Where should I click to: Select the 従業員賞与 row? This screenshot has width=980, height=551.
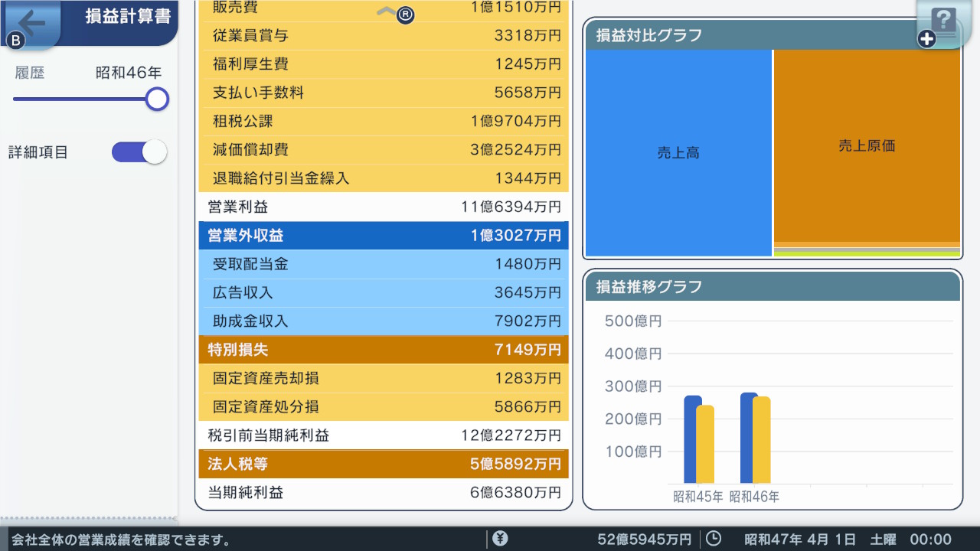coord(384,35)
